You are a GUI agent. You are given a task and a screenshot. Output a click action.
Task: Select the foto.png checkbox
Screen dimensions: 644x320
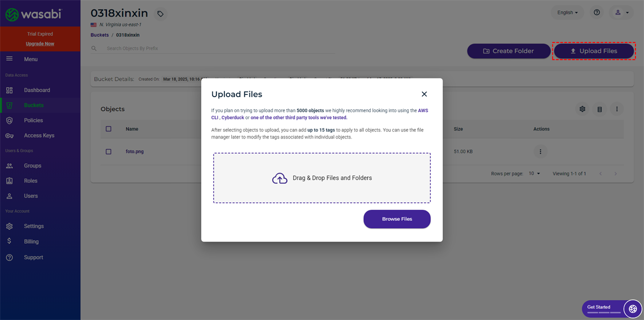click(108, 151)
